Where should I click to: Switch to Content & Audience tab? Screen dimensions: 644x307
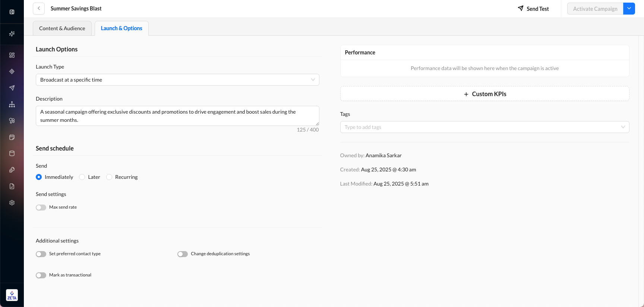62,28
